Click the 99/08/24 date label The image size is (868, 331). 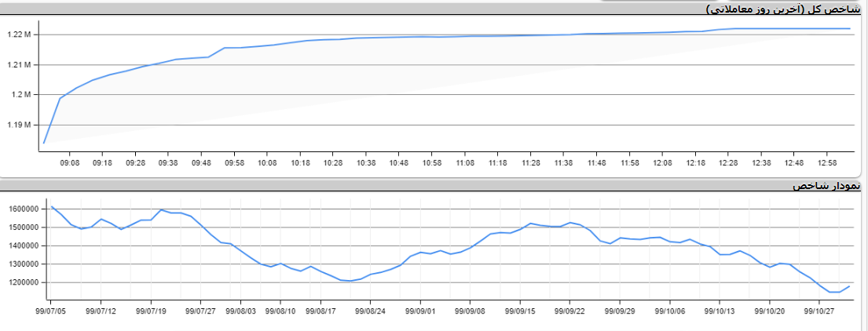tap(370, 311)
